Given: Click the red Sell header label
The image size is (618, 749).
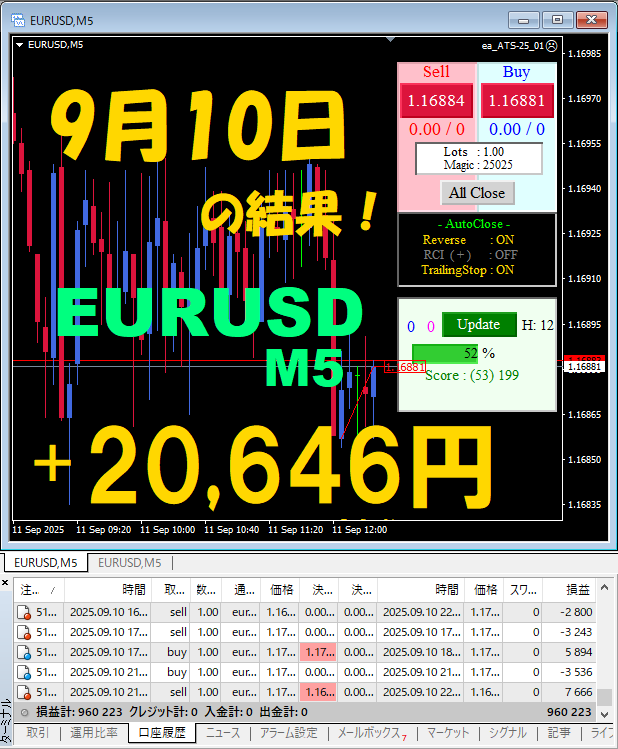Looking at the screenshot, I should (x=436, y=72).
